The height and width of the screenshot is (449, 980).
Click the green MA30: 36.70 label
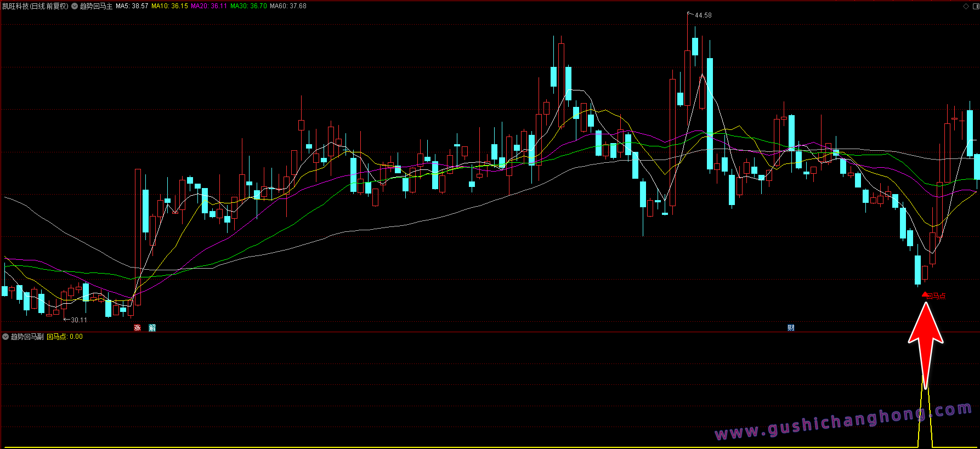248,6
